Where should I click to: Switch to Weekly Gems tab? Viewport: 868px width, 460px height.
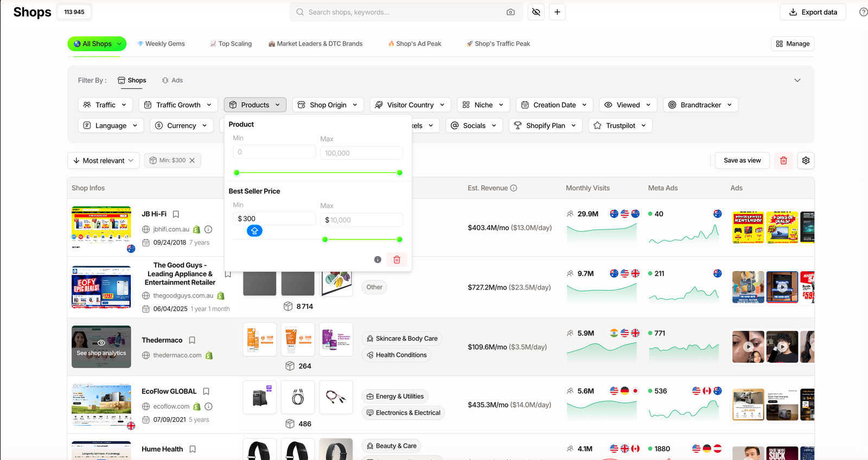pos(161,43)
